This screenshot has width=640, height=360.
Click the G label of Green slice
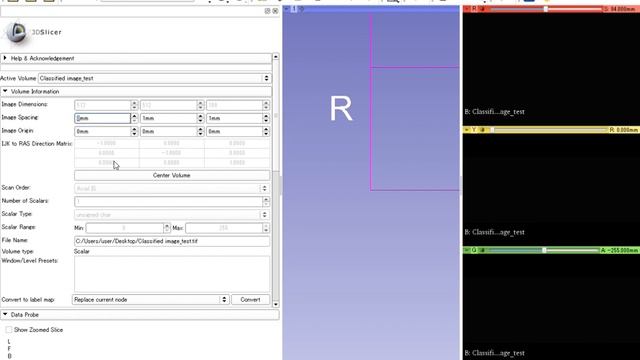[474, 250]
